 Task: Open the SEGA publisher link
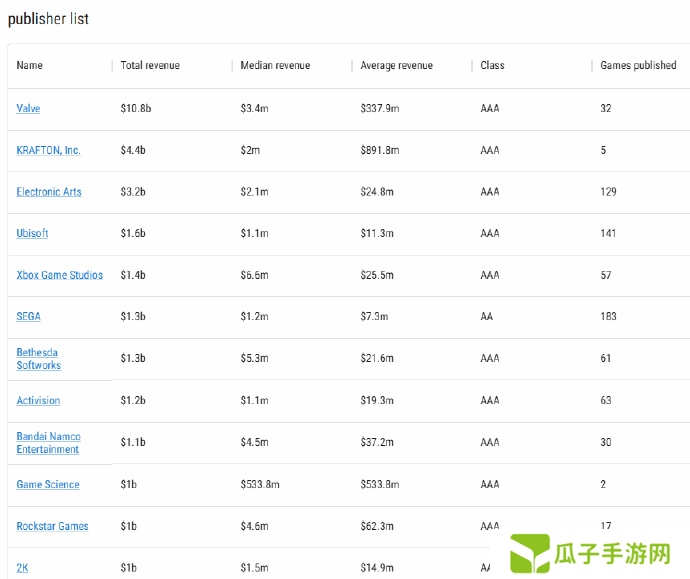tap(29, 316)
